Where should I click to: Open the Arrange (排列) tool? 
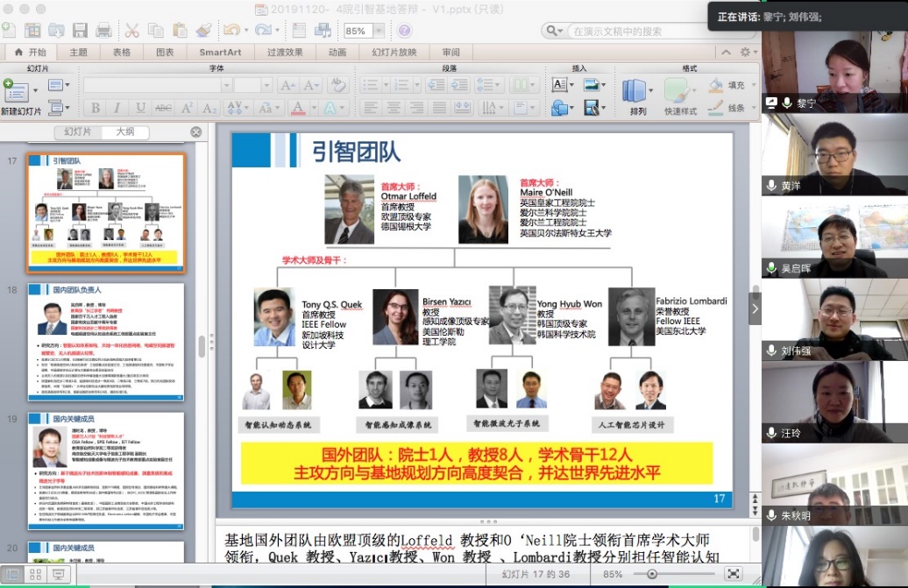[635, 91]
